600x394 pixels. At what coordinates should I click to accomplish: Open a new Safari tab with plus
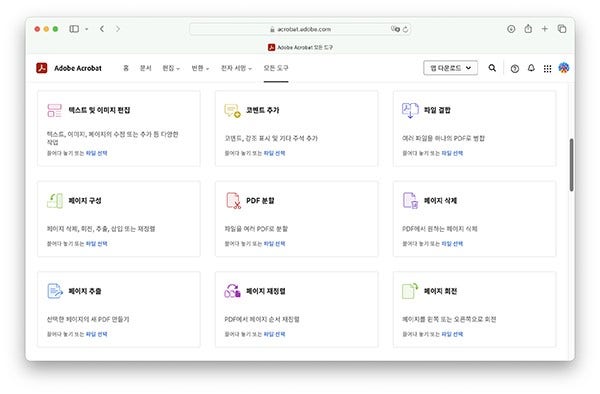[x=545, y=29]
